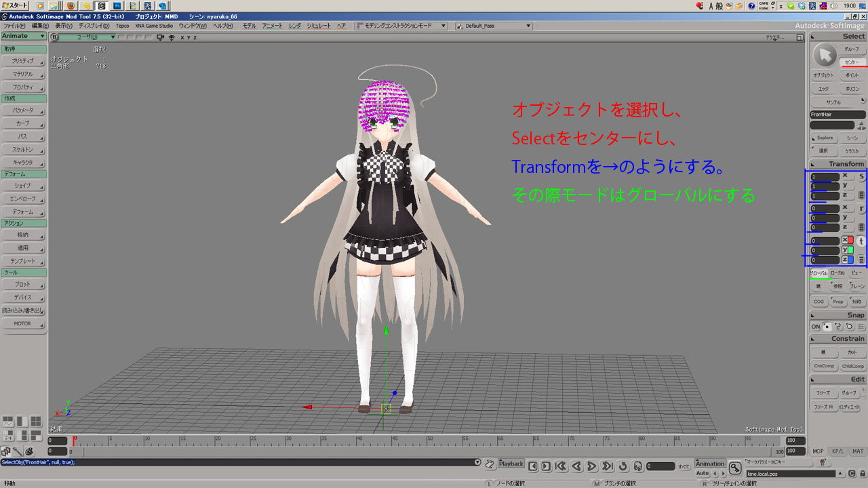Click the スケルトン button
Image resolution: width=868 pixels, height=488 pixels.
pyautogui.click(x=23, y=149)
